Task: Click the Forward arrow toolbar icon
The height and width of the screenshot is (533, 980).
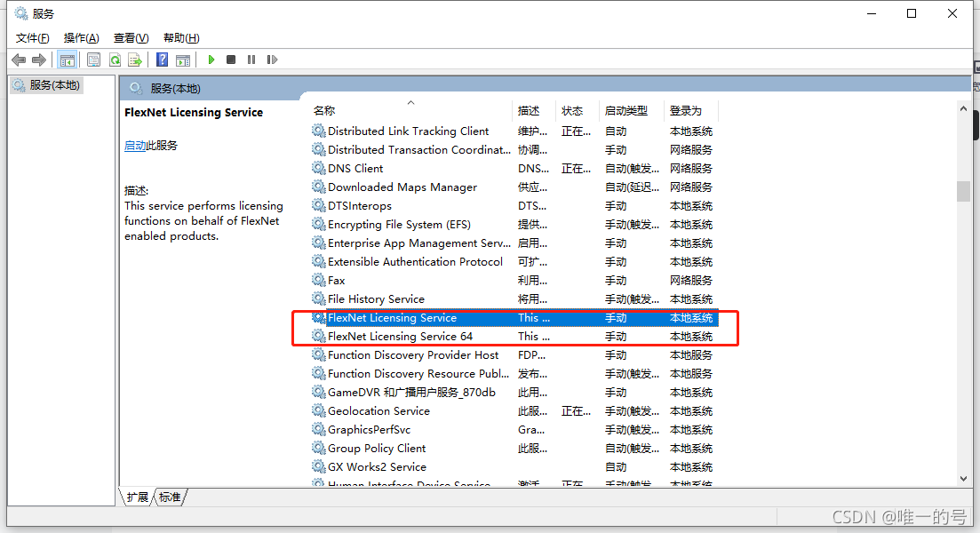Action: pyautogui.click(x=39, y=60)
